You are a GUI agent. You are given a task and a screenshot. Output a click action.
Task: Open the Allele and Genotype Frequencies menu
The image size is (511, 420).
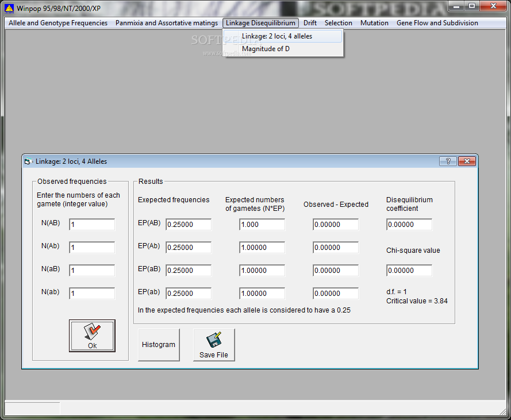coord(58,23)
